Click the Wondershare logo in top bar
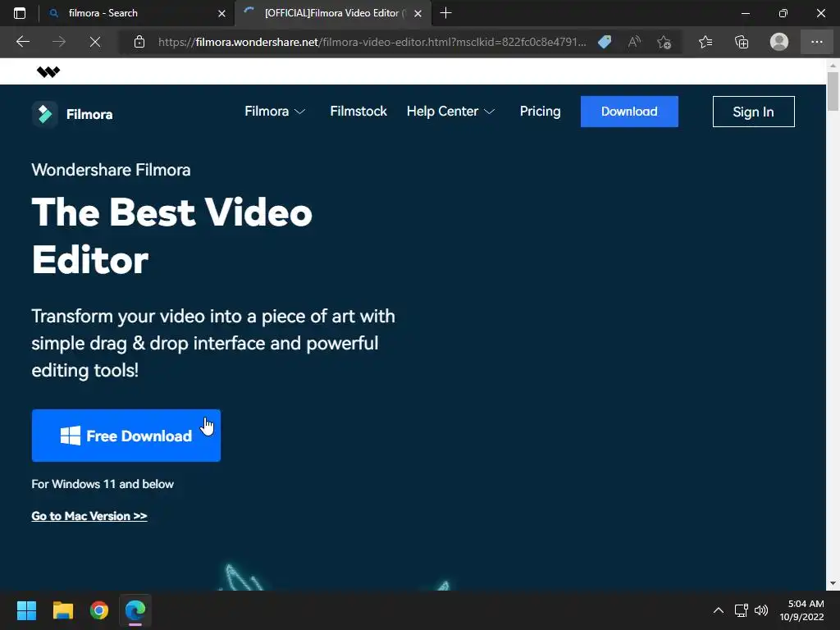This screenshot has height=630, width=840. (x=48, y=71)
